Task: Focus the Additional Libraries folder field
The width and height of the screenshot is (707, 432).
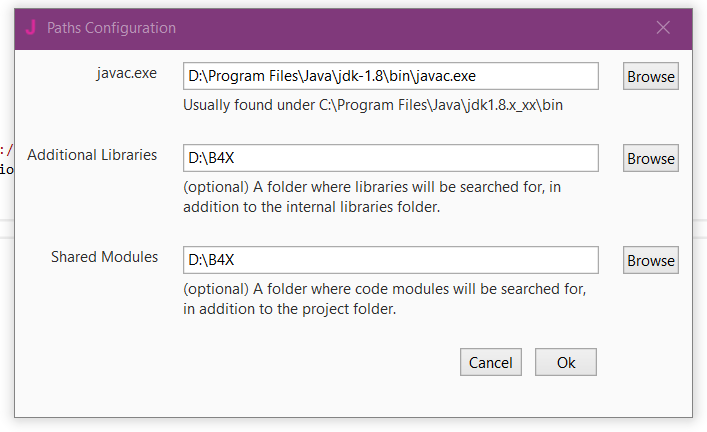Action: click(x=390, y=158)
